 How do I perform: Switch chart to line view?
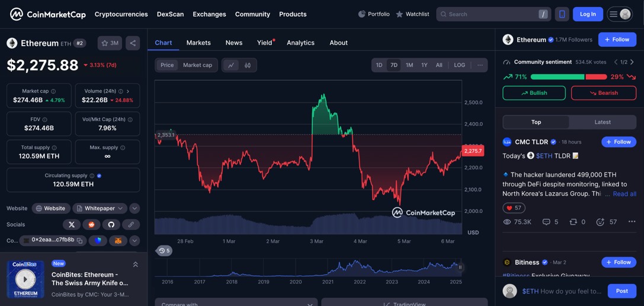click(231, 65)
